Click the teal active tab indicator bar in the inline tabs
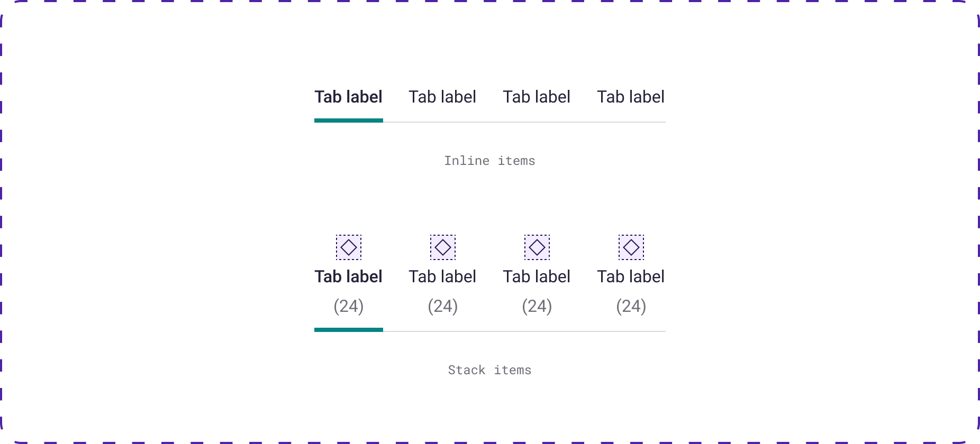Viewport: 980px width, 444px height. (x=348, y=122)
